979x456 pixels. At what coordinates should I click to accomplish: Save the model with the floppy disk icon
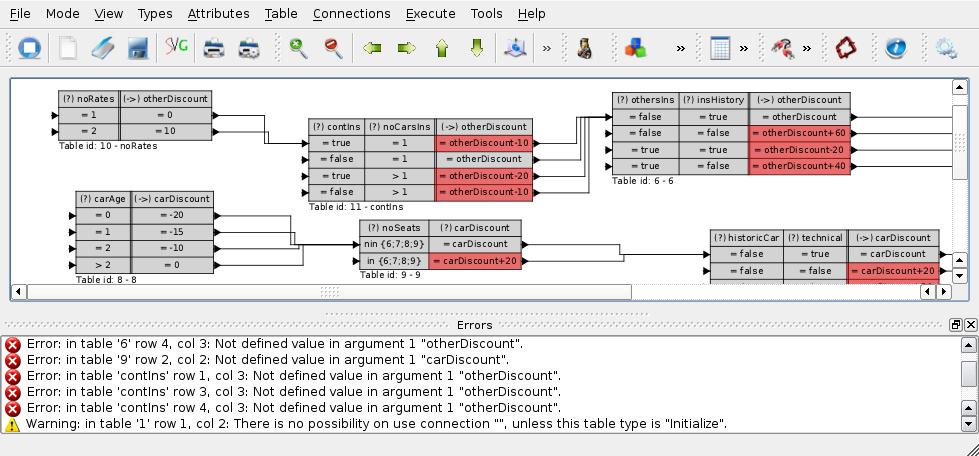[138, 48]
